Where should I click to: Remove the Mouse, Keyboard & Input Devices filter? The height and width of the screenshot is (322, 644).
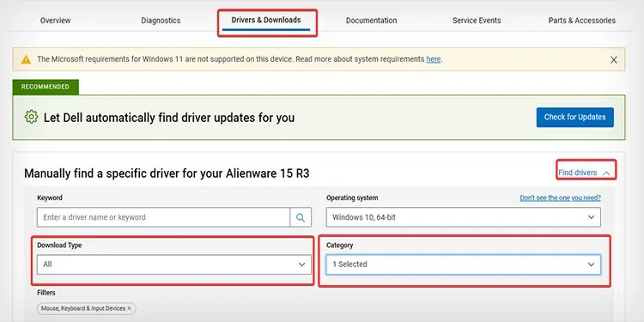[x=130, y=308]
